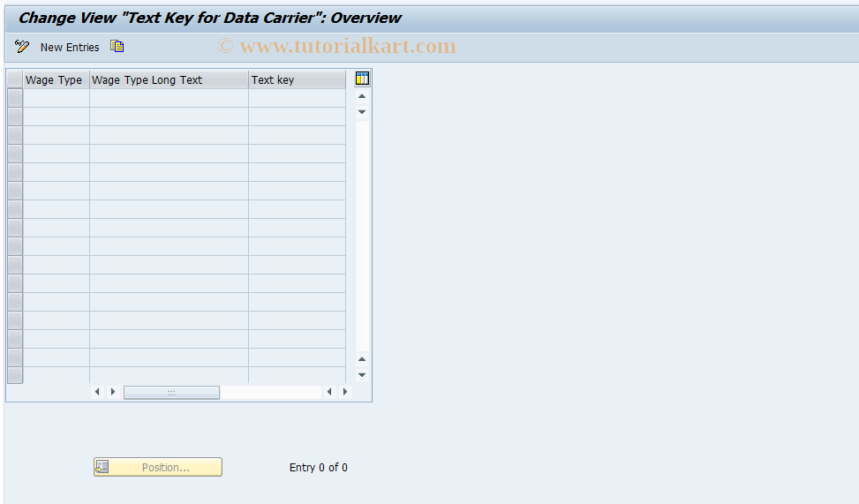Click the display/change toggle pencil icon

(x=22, y=47)
